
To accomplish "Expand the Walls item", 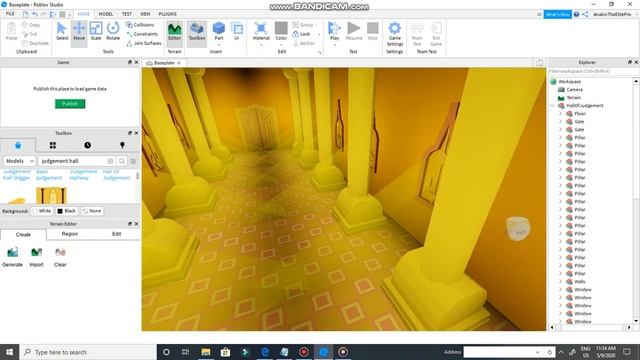I will (560, 282).
